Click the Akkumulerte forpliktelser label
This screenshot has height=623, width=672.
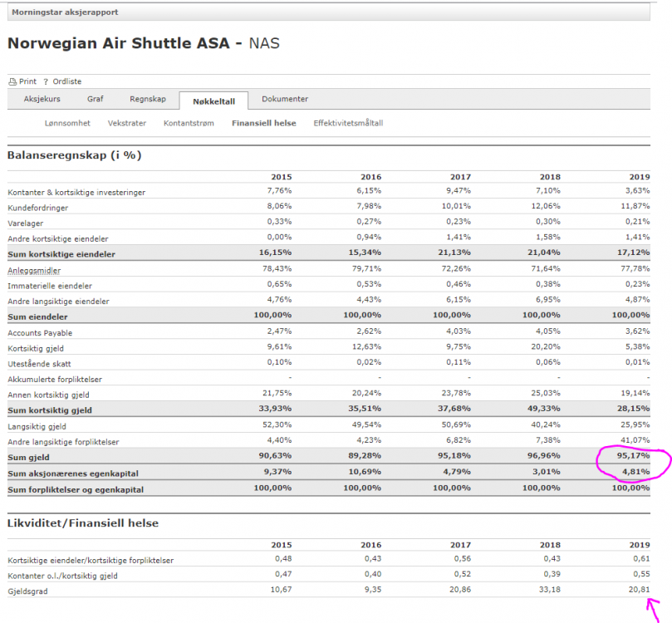click(55, 380)
